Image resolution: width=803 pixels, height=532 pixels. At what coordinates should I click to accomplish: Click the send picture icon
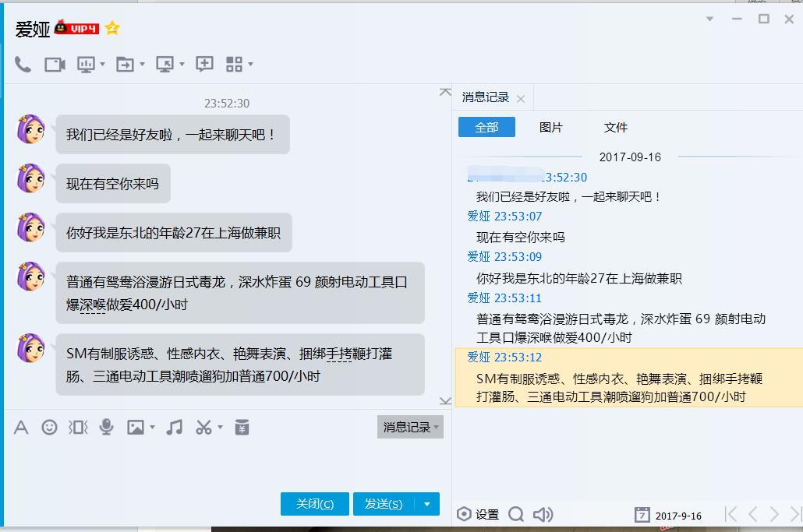pyautogui.click(x=135, y=427)
